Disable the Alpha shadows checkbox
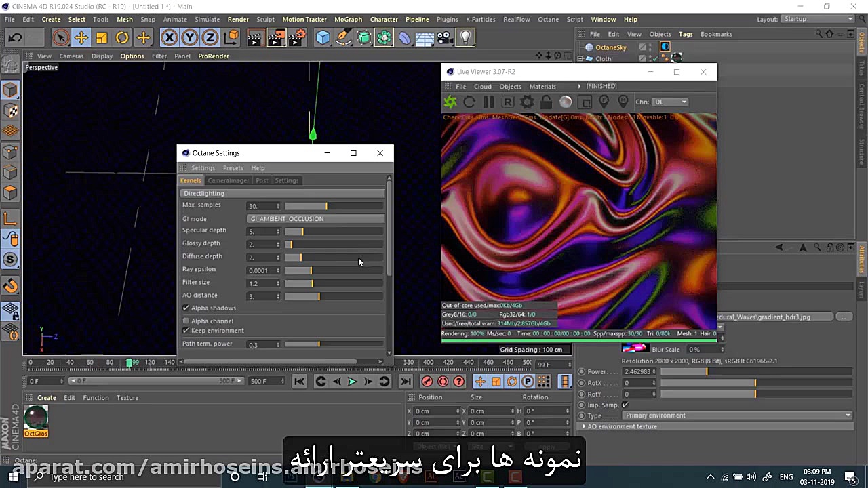 pos(186,308)
